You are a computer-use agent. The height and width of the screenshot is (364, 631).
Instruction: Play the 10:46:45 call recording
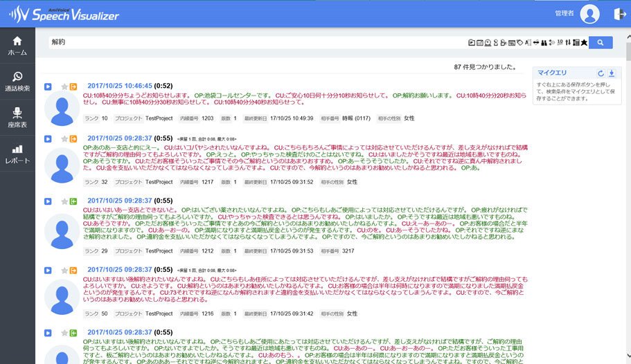coord(48,87)
